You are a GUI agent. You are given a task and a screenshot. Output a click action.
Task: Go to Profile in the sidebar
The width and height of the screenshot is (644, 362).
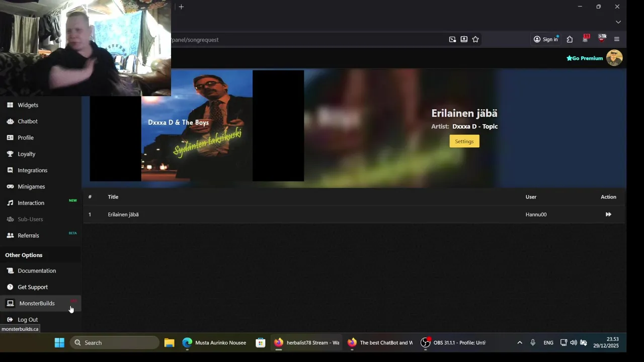click(x=26, y=138)
